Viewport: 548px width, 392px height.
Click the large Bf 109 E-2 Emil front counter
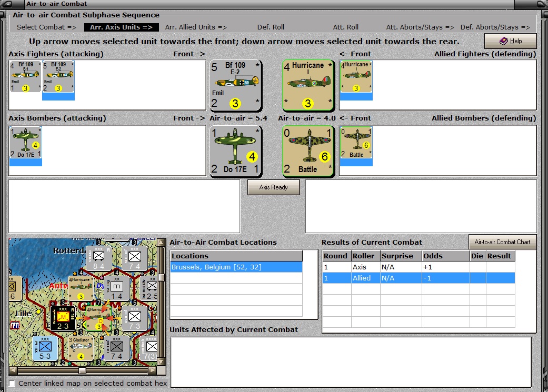(235, 85)
